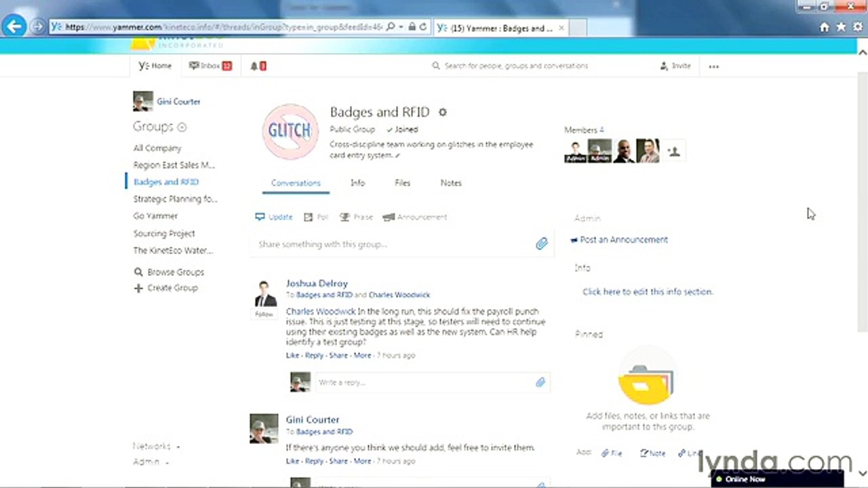
Task: Click Browse Groups
Action: (x=169, y=272)
